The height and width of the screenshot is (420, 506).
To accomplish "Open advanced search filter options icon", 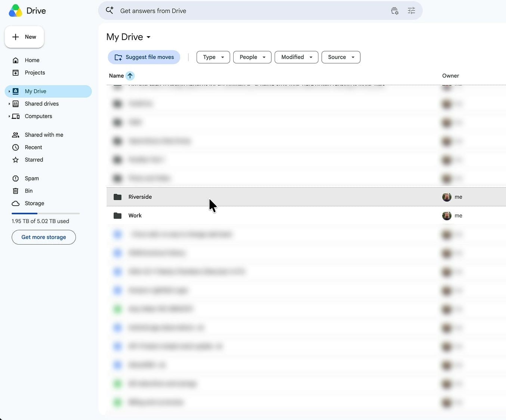I will pyautogui.click(x=411, y=11).
